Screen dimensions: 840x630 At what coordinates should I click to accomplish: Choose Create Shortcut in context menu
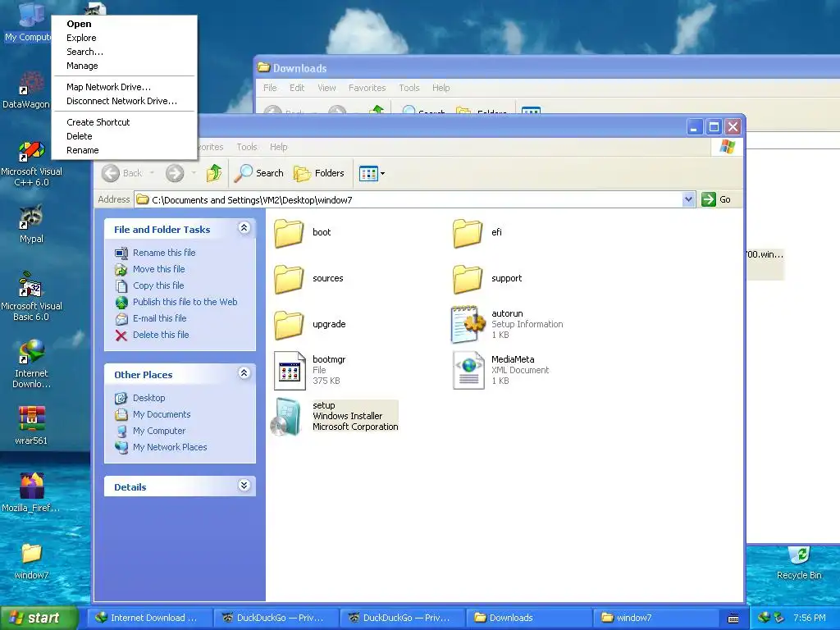[x=125, y=122]
